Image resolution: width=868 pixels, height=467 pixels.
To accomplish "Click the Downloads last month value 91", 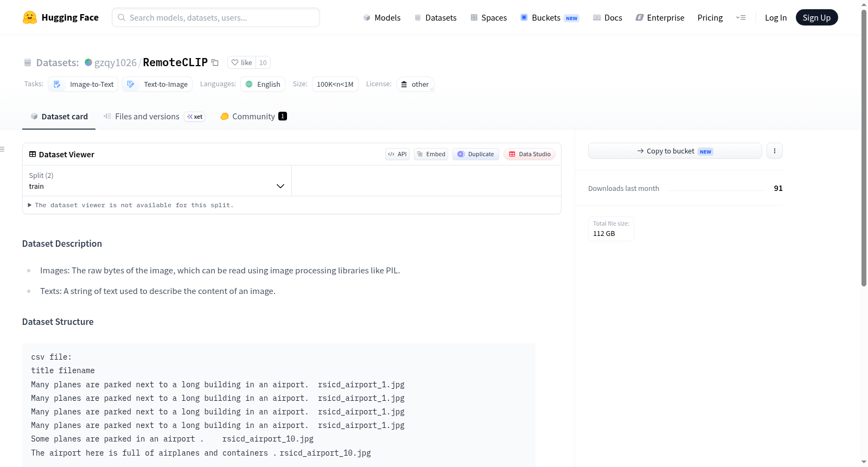I will click(x=778, y=188).
